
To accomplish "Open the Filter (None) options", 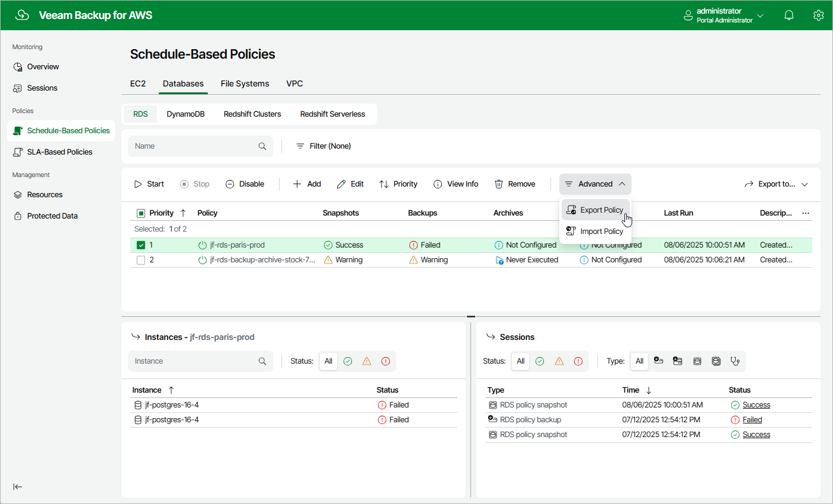I will point(323,146).
